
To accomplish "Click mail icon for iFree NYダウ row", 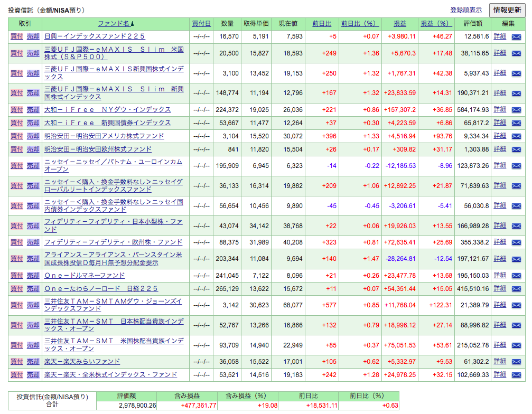I will point(516,110).
